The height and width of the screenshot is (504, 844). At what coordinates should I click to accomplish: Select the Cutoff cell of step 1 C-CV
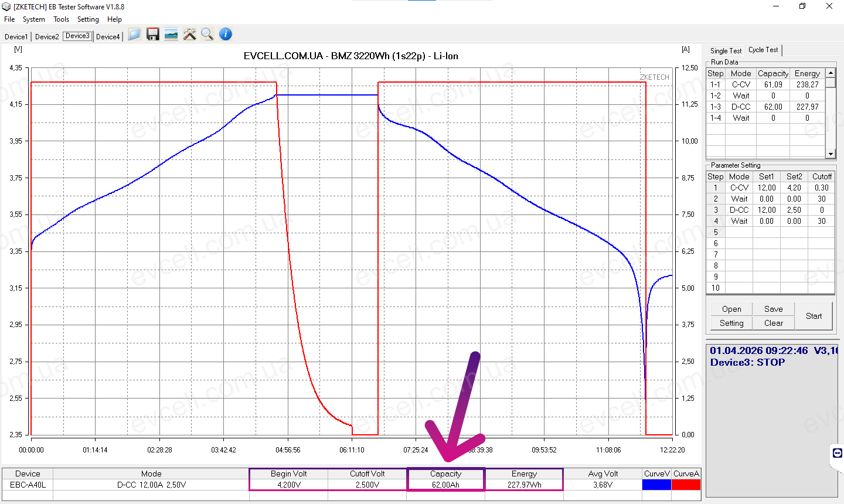point(821,188)
